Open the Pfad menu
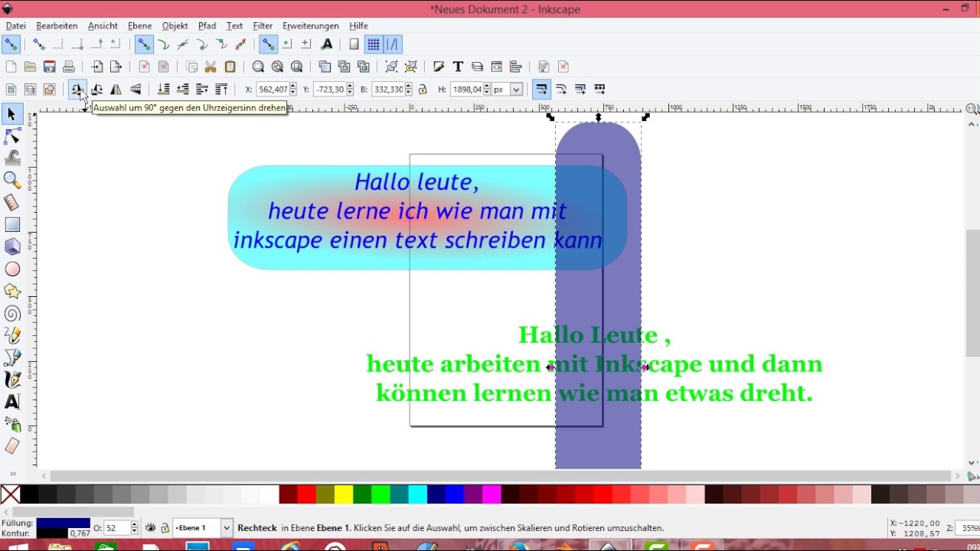Image resolution: width=980 pixels, height=551 pixels. [207, 26]
